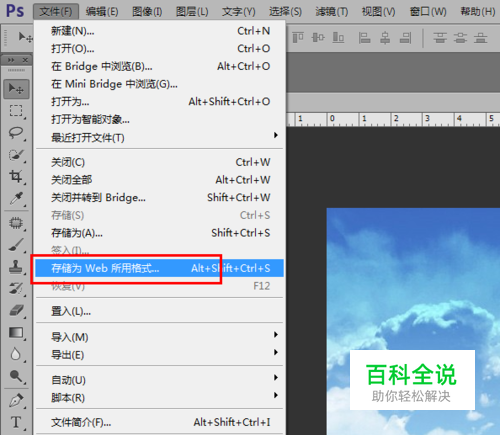
Task: Open the 窗口(W) menu
Action: pos(428,12)
